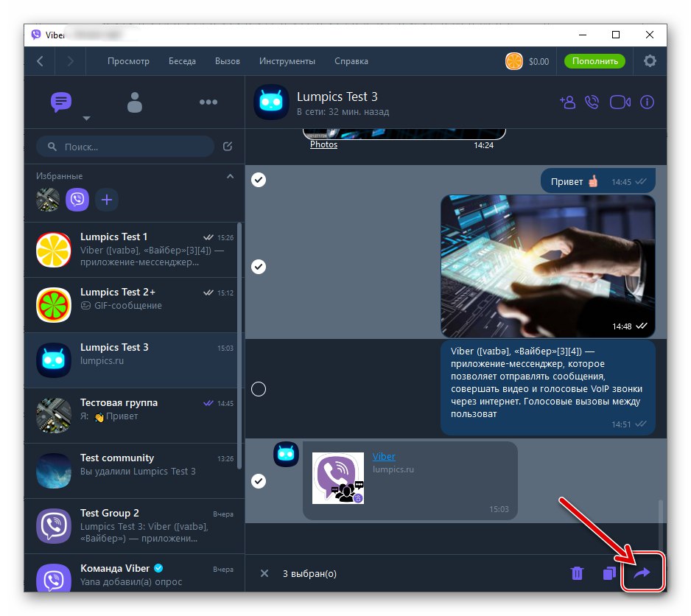Add a favorite with the plus icon
691x616 pixels.
point(107,200)
